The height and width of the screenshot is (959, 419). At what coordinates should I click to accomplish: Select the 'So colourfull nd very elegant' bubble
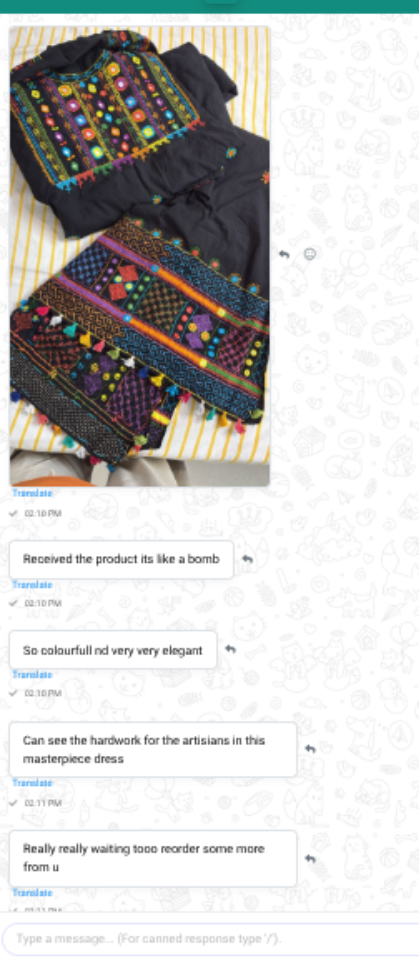coord(113,650)
